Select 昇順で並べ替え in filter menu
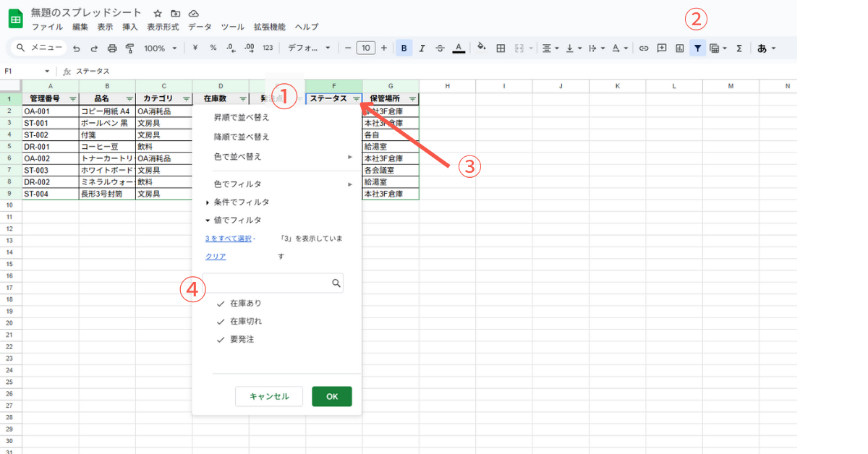The image size is (868, 454). coord(242,118)
